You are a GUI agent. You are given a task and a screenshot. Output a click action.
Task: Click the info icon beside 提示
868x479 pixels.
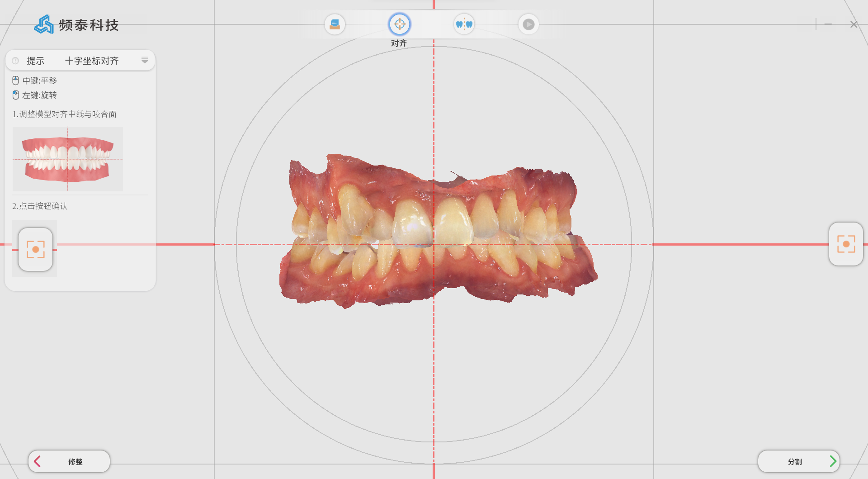15,61
